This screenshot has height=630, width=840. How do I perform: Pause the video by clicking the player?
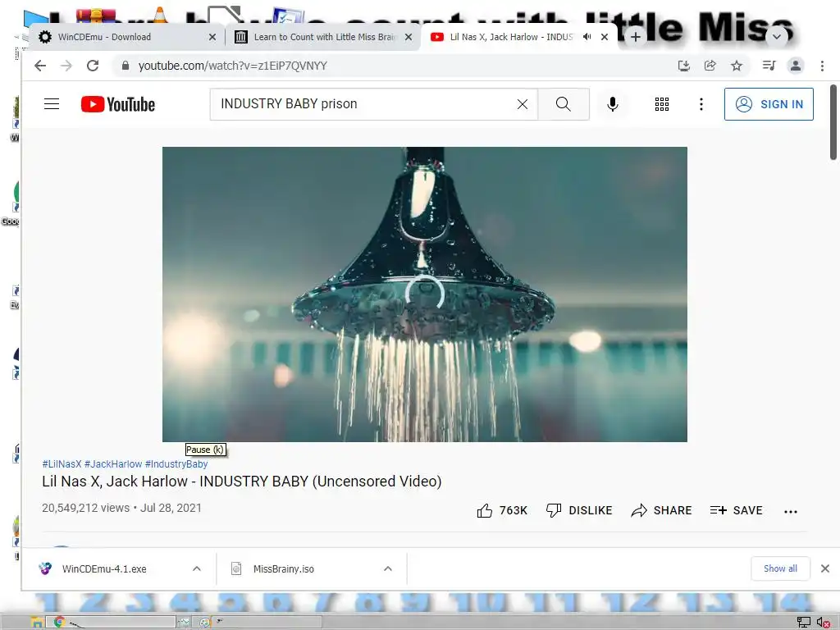(x=424, y=294)
